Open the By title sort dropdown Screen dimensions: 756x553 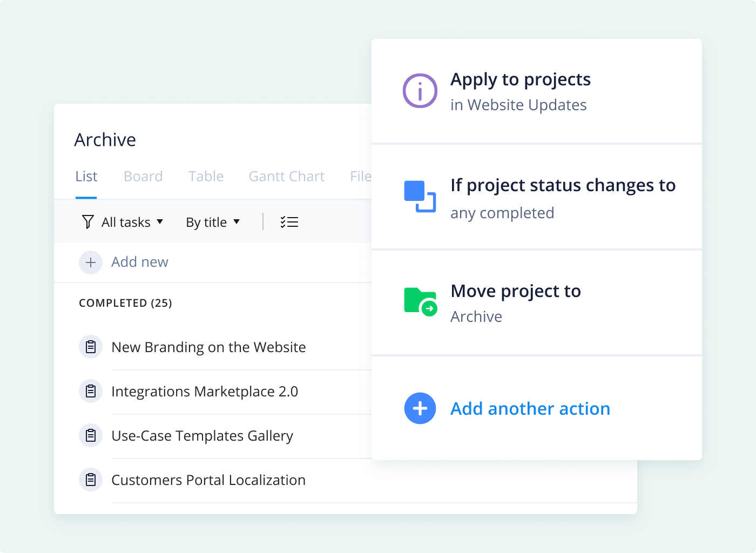(x=213, y=222)
